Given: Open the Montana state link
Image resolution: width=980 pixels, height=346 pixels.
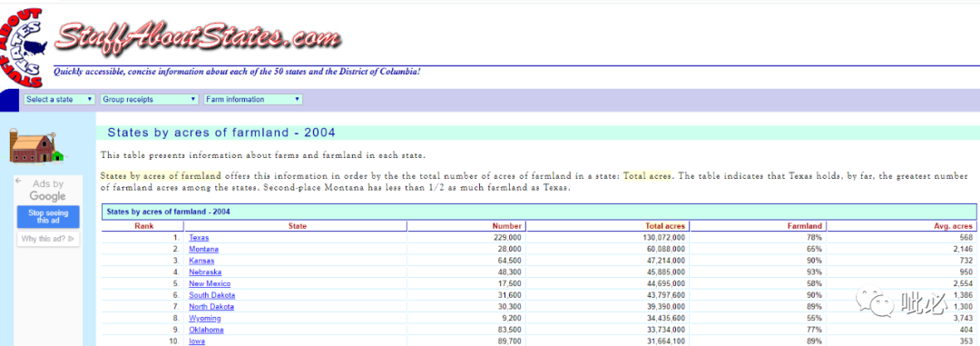Looking at the screenshot, I should coord(204,249).
